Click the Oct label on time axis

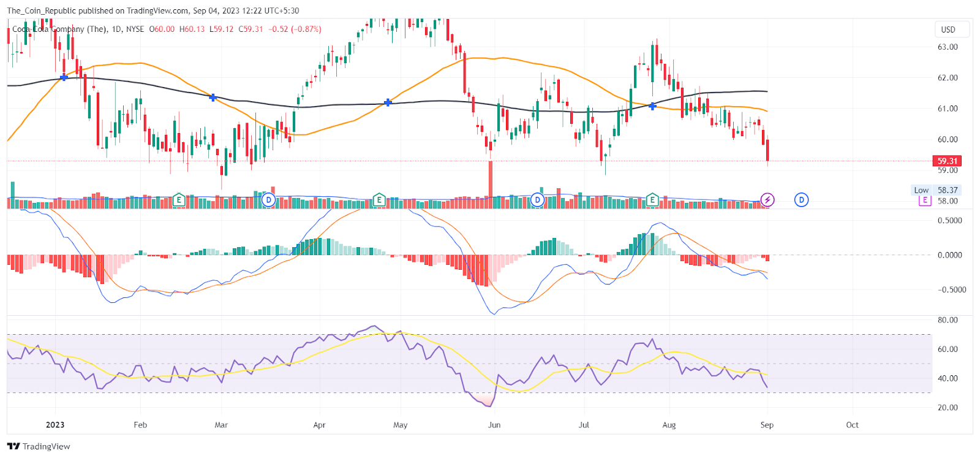coord(852,425)
